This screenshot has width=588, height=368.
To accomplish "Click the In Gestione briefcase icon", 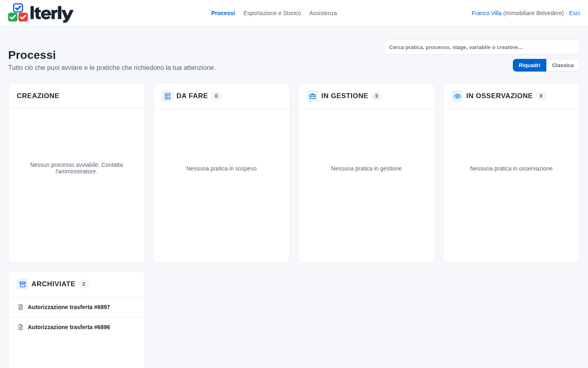I will [312, 96].
